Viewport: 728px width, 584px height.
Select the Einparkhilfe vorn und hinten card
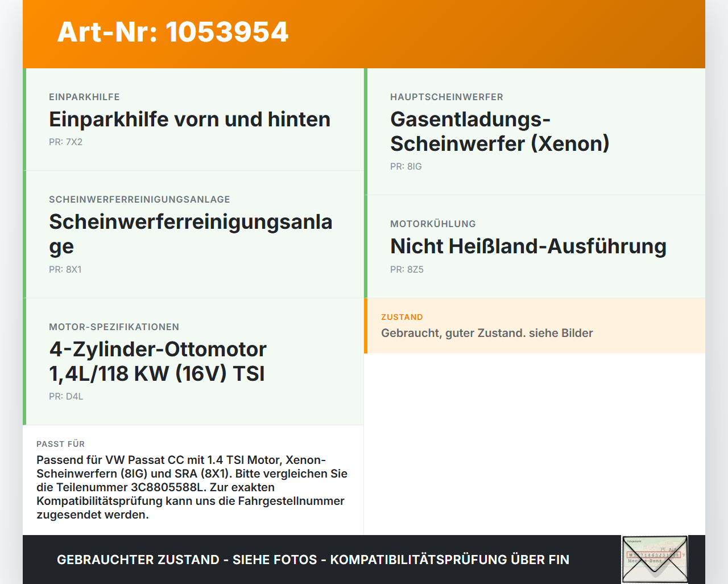point(193,120)
